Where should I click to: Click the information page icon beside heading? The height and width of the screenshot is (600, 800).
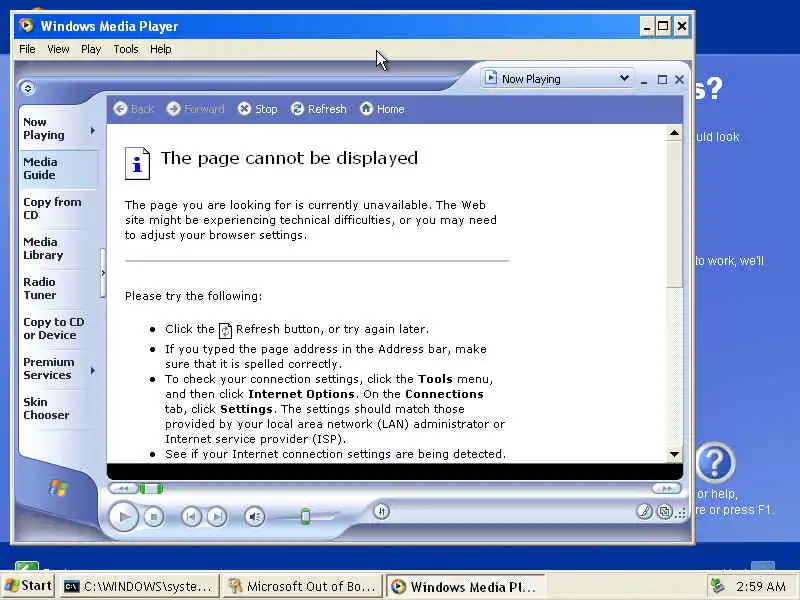(x=137, y=163)
